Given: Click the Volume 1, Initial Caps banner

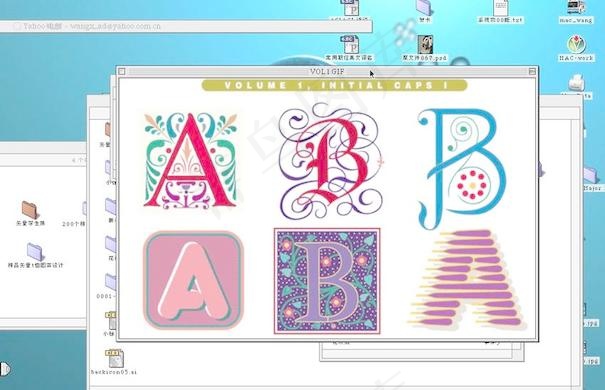Looking at the screenshot, I should tap(334, 85).
